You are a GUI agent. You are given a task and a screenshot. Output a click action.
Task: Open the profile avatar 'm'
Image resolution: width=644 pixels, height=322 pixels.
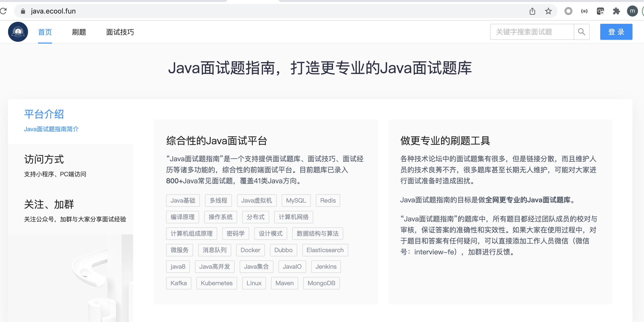coord(632,11)
